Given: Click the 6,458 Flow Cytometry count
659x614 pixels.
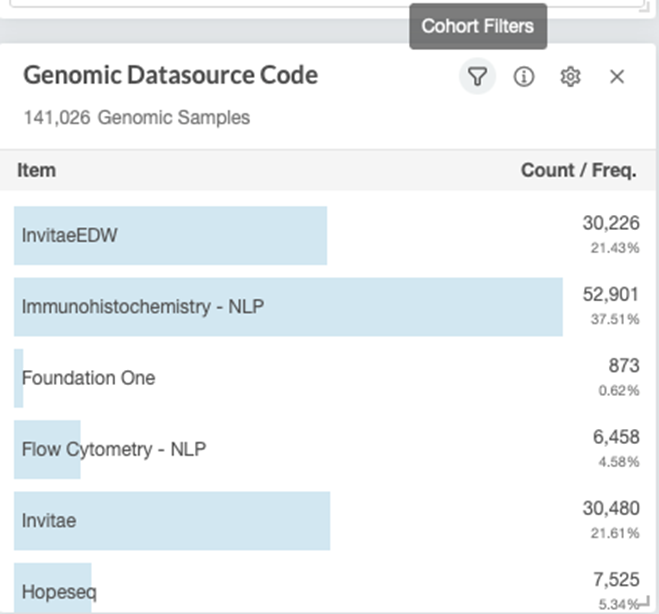Looking at the screenshot, I should (616, 437).
